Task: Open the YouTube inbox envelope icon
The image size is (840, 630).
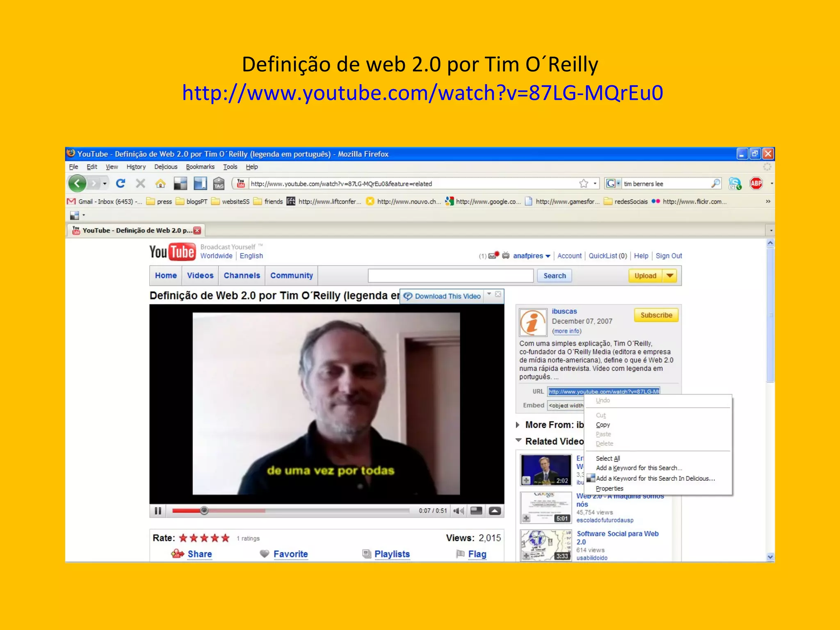Action: (493, 256)
